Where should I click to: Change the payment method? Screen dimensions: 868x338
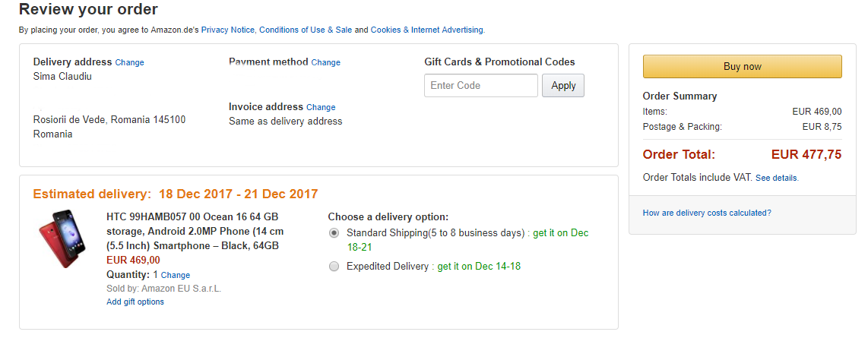click(325, 62)
